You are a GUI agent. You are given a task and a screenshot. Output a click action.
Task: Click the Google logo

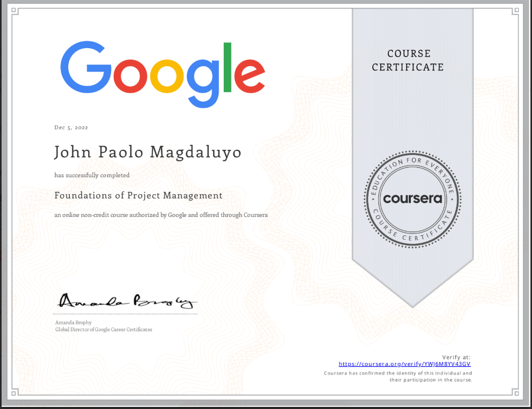pyautogui.click(x=162, y=74)
